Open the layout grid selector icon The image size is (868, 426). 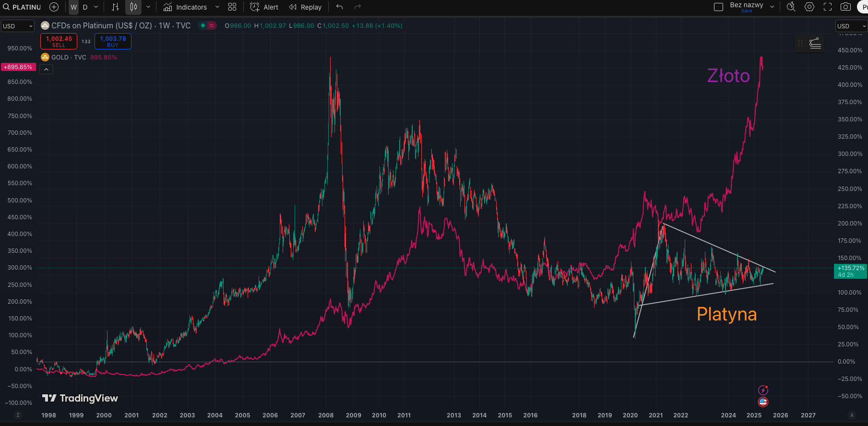[x=232, y=7]
